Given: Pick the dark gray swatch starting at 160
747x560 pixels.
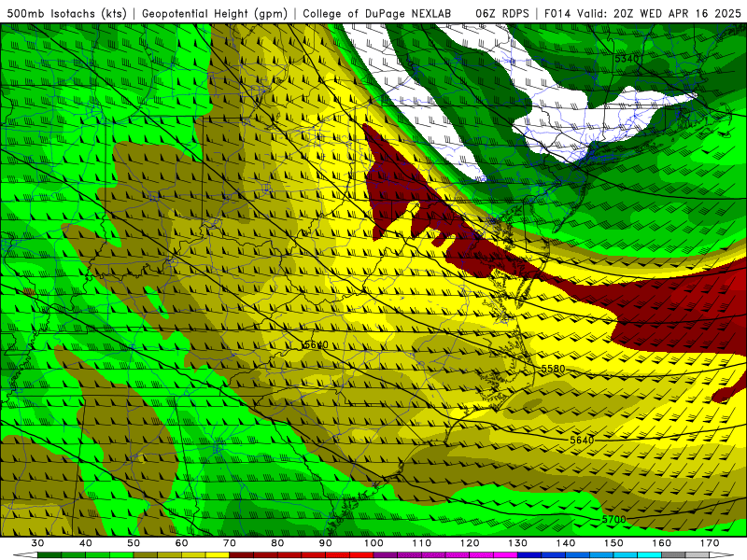Looking at the screenshot, I should (x=673, y=554).
